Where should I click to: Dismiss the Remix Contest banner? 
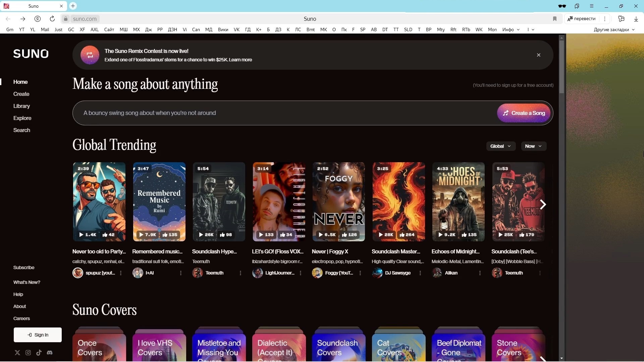539,55
